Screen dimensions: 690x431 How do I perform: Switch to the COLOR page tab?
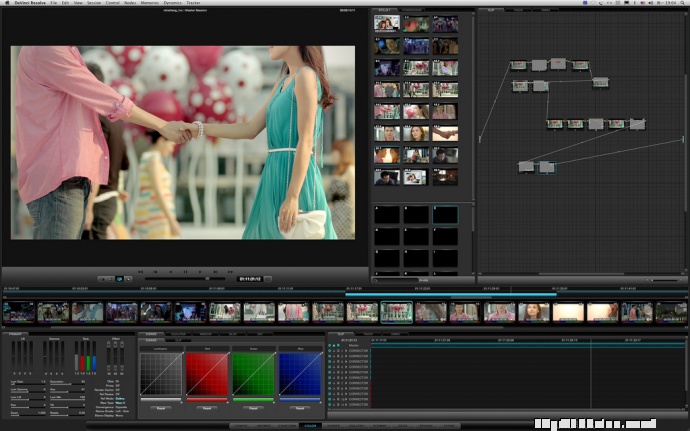[x=310, y=426]
